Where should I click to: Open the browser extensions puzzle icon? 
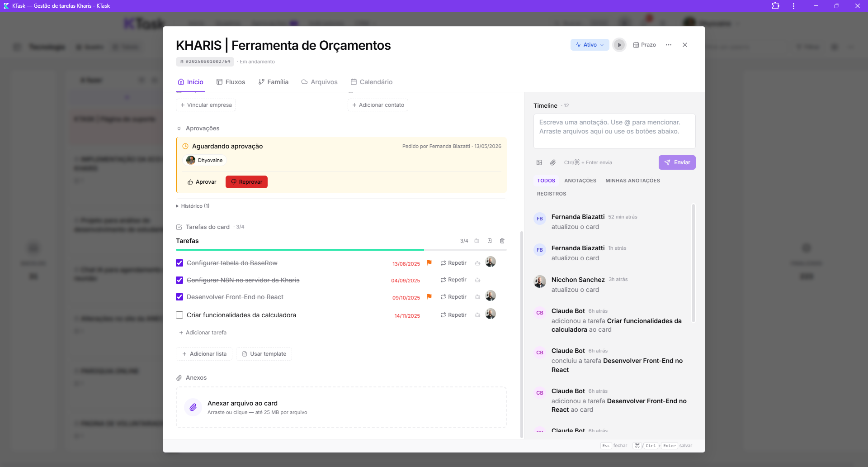[775, 6]
